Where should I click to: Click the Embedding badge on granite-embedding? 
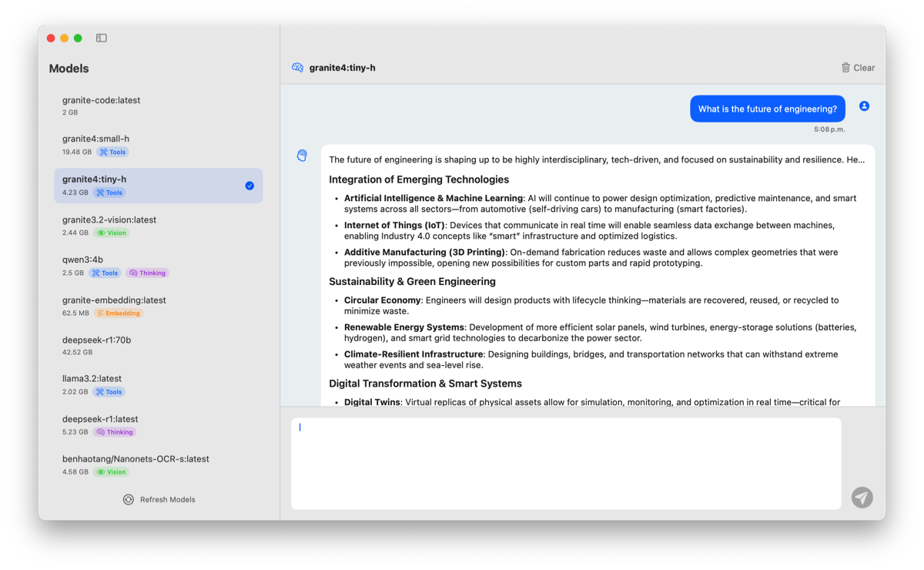click(119, 313)
